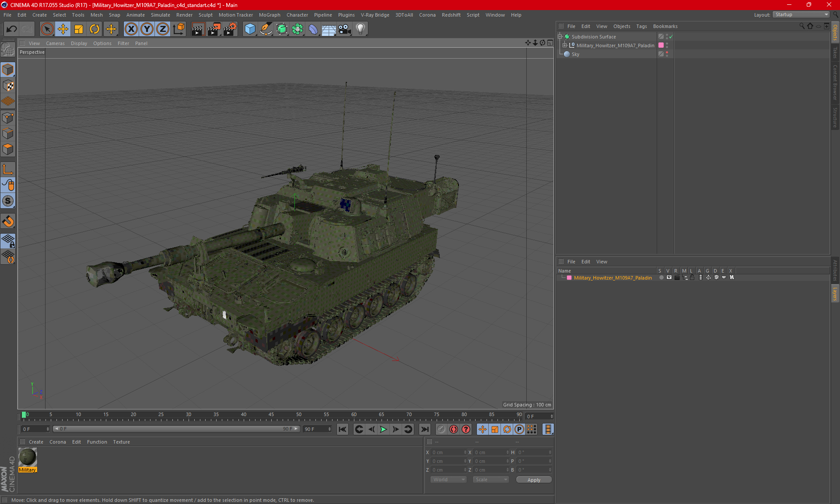
Task: Toggle layer viewport visibility eye icon
Action: (x=669, y=277)
